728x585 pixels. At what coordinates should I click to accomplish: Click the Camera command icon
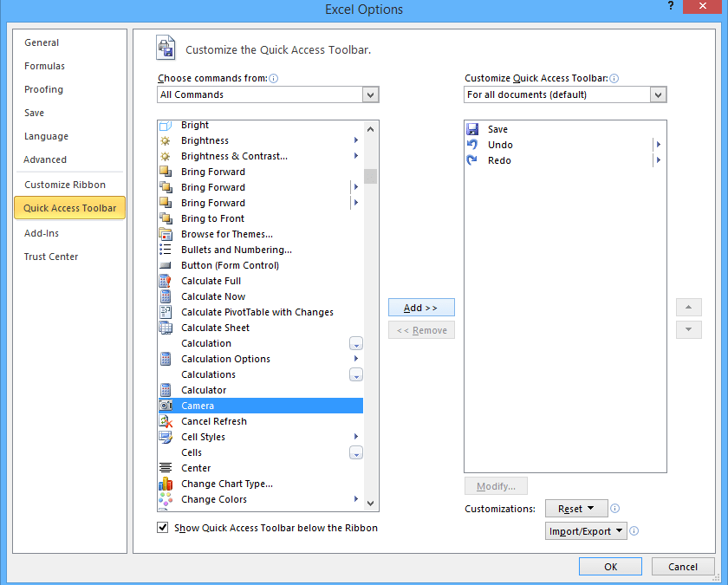(x=166, y=406)
